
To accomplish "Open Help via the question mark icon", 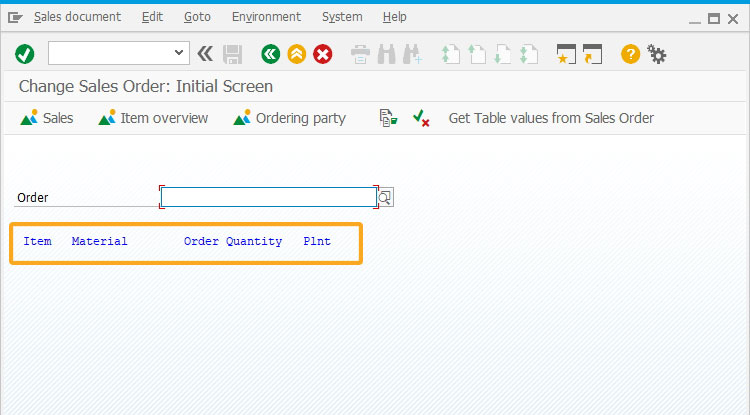I will point(630,54).
